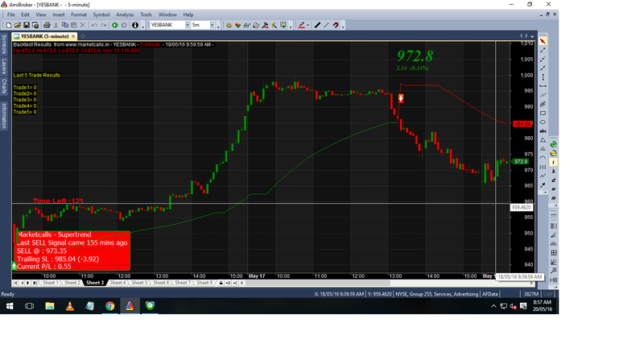644x360 pixels.
Task: Select the horizontal line drawing tool
Action: 543,86
